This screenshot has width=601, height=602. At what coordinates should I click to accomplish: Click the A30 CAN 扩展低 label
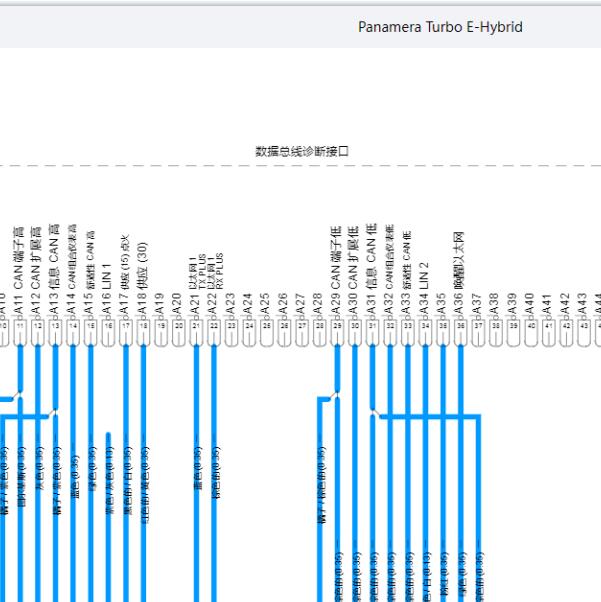354,271
